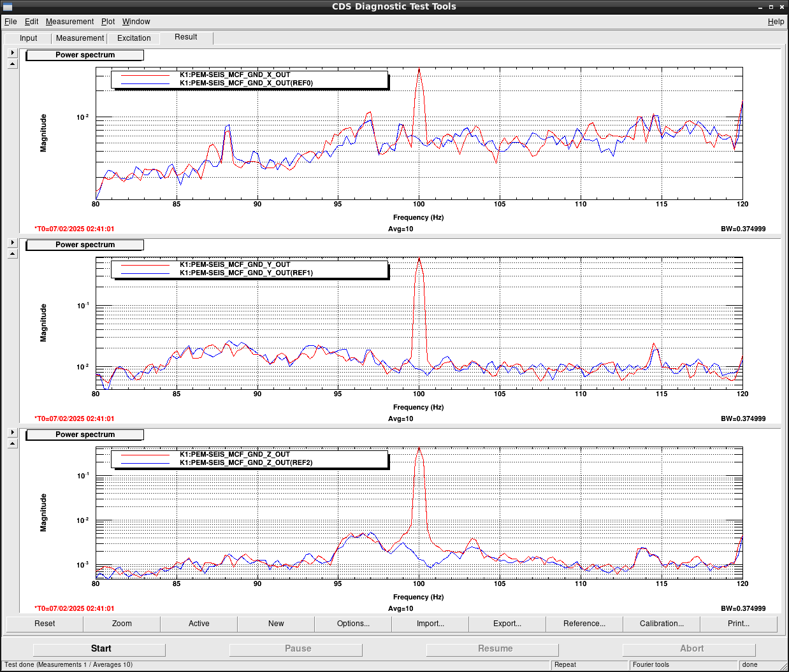Click legend entry K1:PEM-SEIS_MCF_GND_Y_OUT

coord(235,264)
